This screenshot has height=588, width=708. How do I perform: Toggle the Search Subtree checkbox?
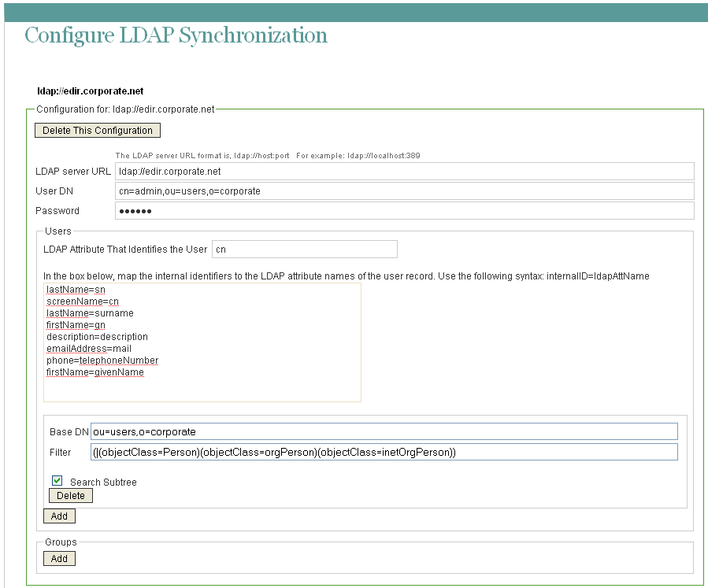point(56,479)
